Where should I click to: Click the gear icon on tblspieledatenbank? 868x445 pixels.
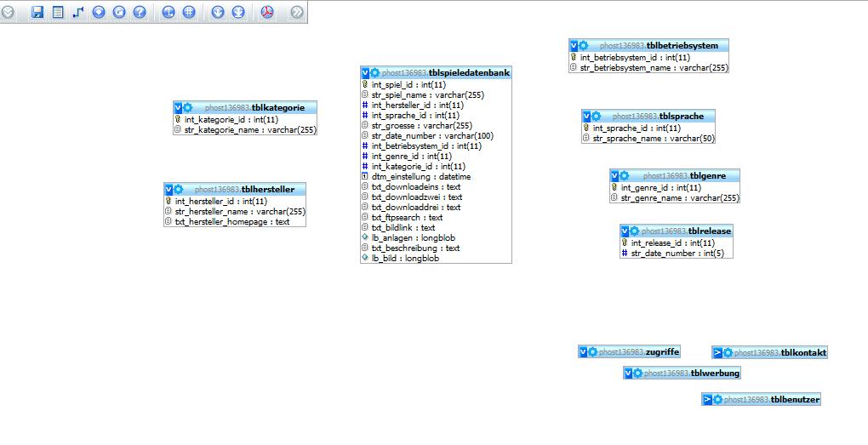pos(375,73)
